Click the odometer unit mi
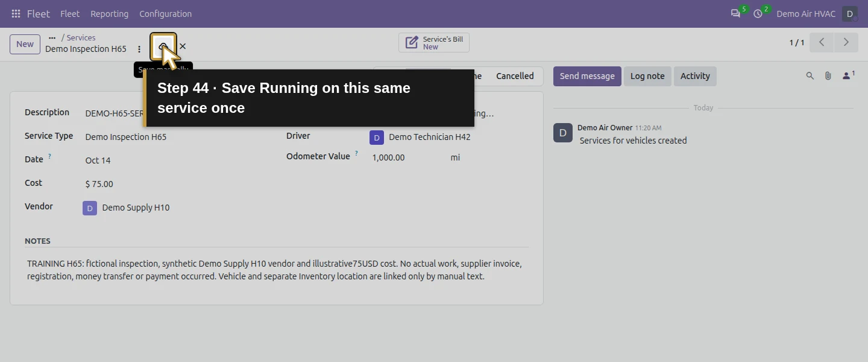The height and width of the screenshot is (362, 868). [x=455, y=157]
